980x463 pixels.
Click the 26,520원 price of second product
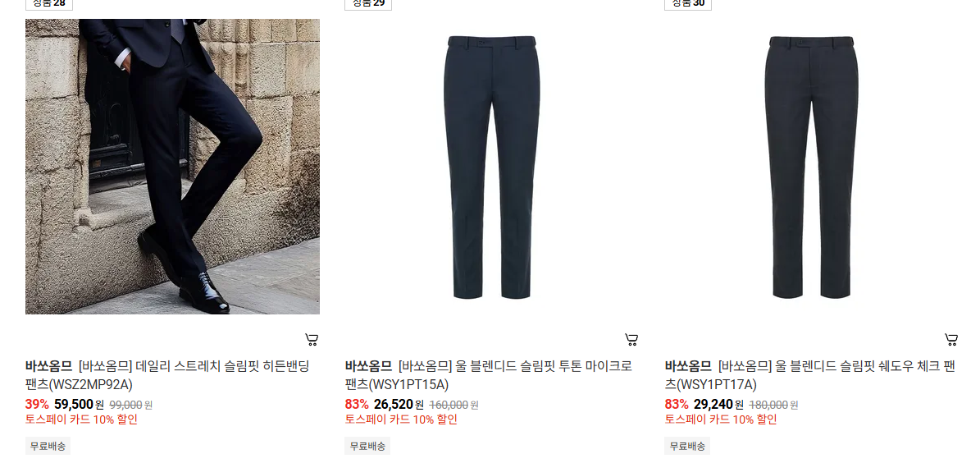click(x=399, y=404)
